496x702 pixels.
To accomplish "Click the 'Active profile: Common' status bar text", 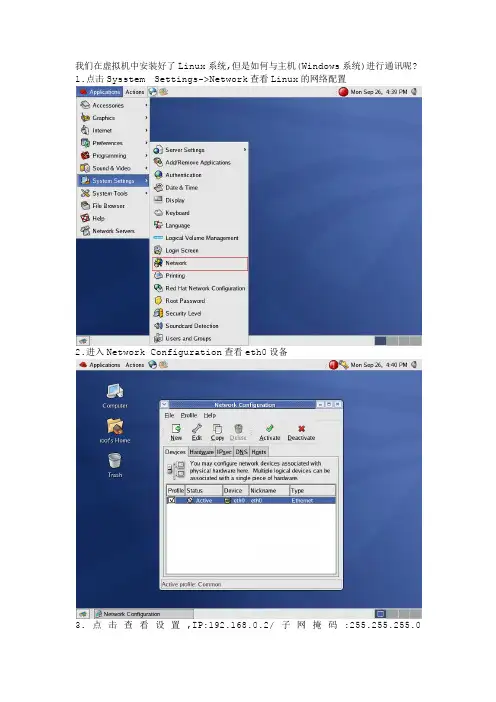I will (x=191, y=584).
